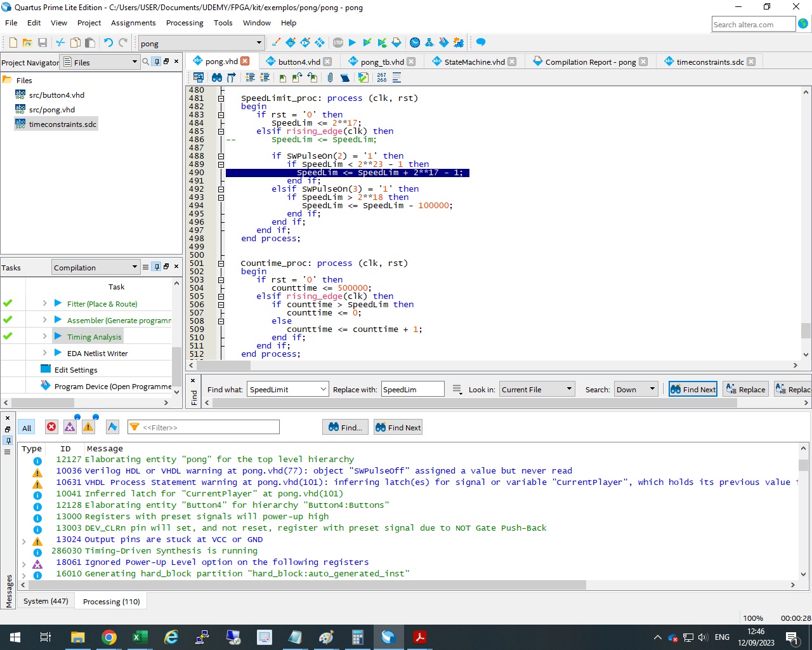Toggle the All messages filter button
Screen dimensions: 812x650
[x=27, y=428]
